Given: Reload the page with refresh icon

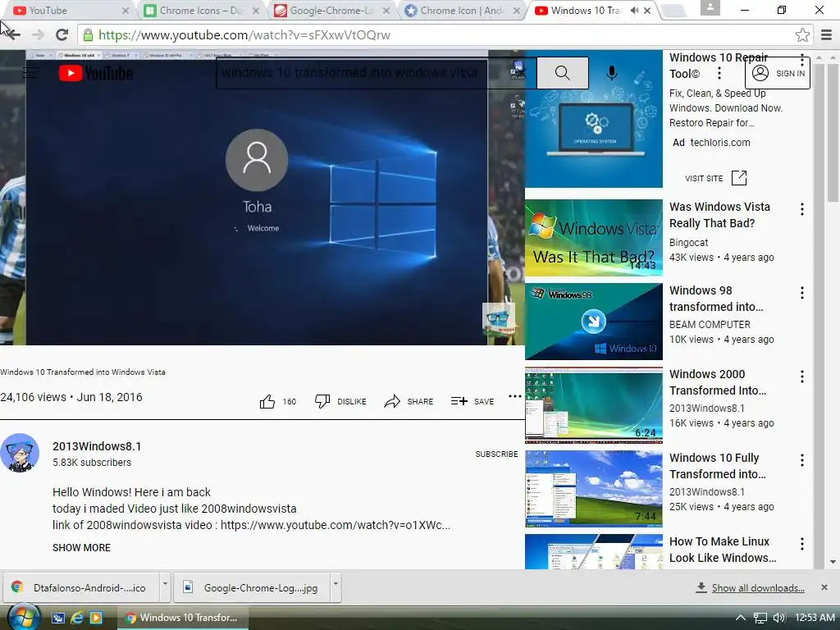Looking at the screenshot, I should pos(62,35).
